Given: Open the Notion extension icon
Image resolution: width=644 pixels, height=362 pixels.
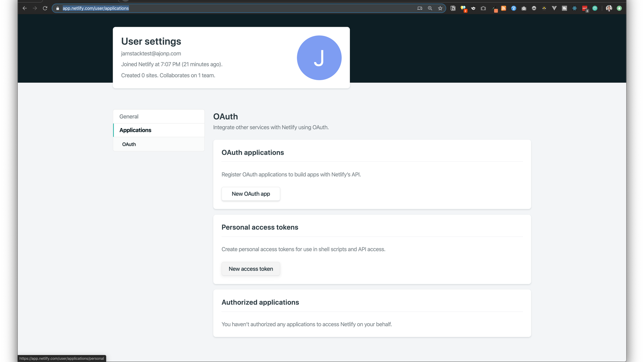Looking at the screenshot, I should 453,8.
